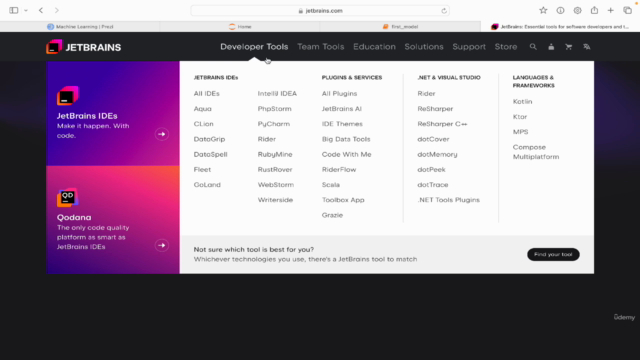Open the Fleet link
640x360 pixels.
[202, 169]
